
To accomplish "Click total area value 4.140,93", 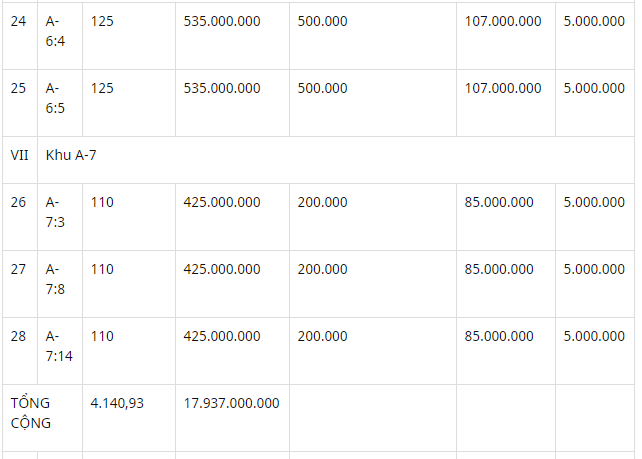I will (117, 403).
